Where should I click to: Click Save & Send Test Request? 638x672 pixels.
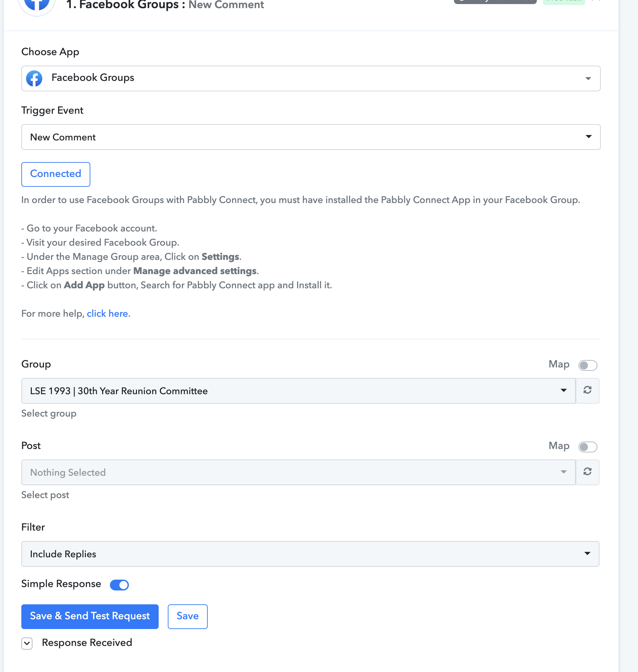coord(90,616)
